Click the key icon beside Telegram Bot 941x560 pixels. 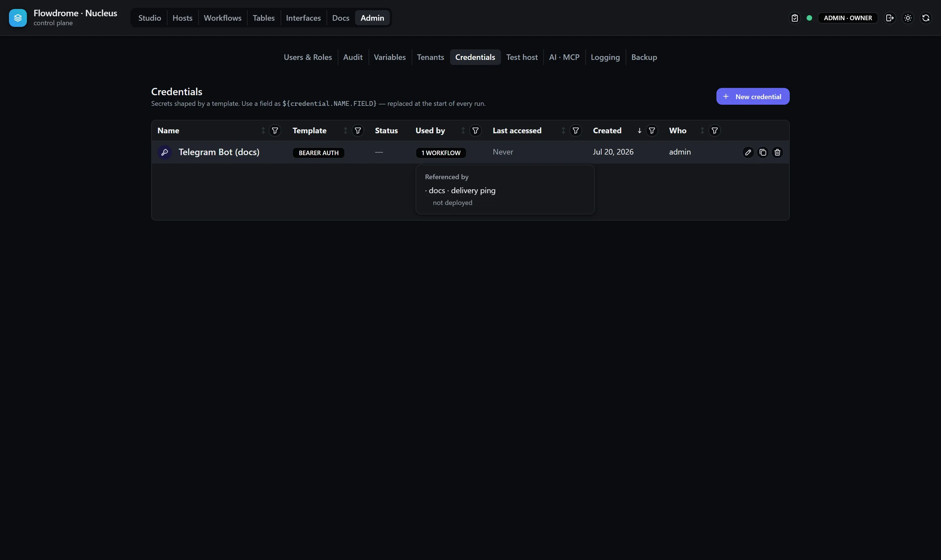pyautogui.click(x=165, y=152)
